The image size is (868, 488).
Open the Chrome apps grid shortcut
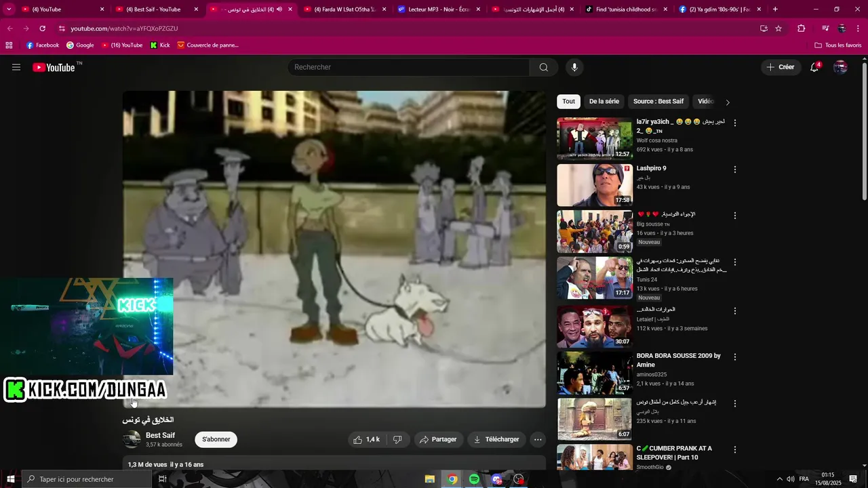pos(9,45)
